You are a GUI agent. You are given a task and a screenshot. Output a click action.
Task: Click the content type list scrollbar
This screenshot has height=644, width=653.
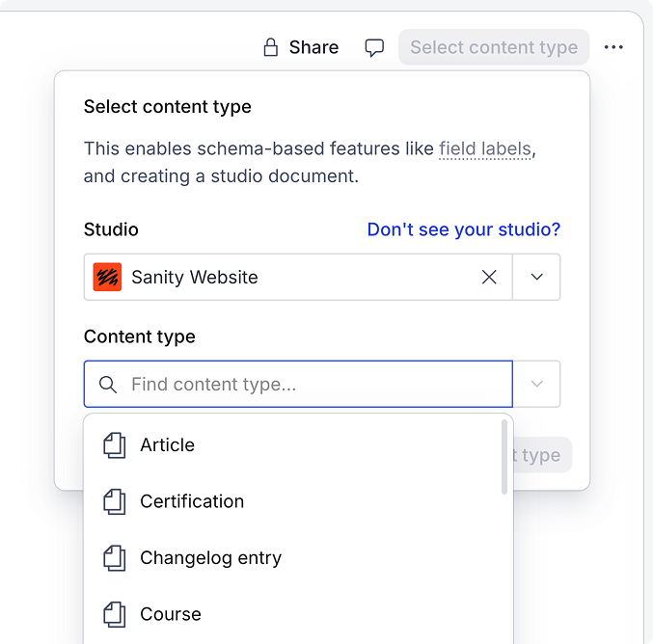click(504, 457)
